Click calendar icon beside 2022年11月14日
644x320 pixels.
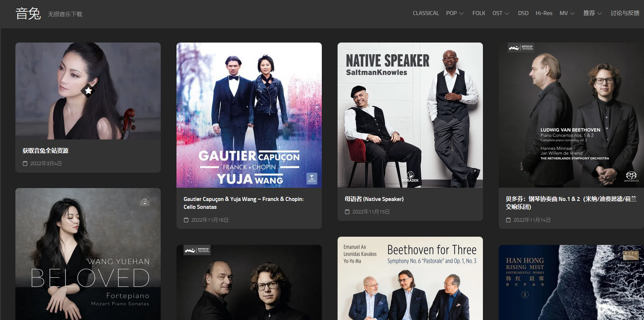(508, 220)
